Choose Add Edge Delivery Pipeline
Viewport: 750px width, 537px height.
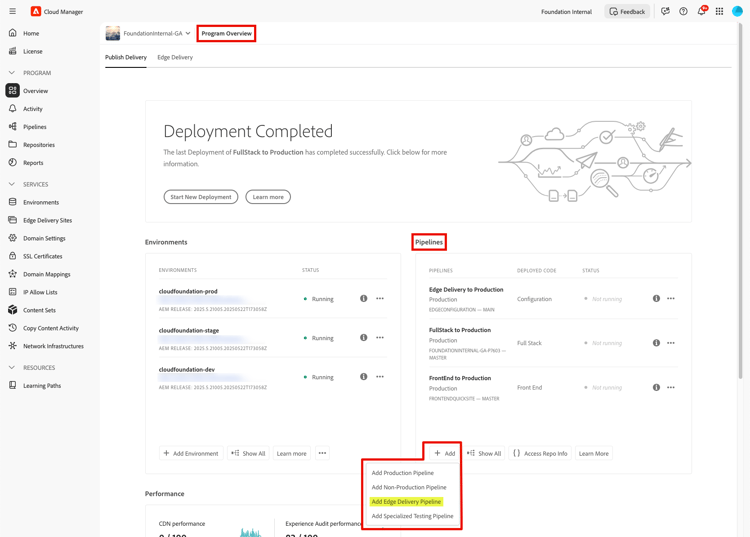tap(406, 502)
